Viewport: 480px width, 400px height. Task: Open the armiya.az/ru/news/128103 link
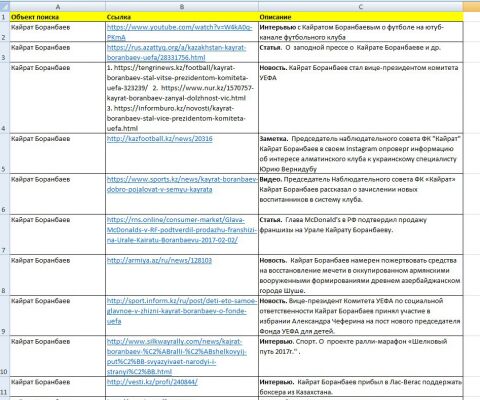[159, 260]
